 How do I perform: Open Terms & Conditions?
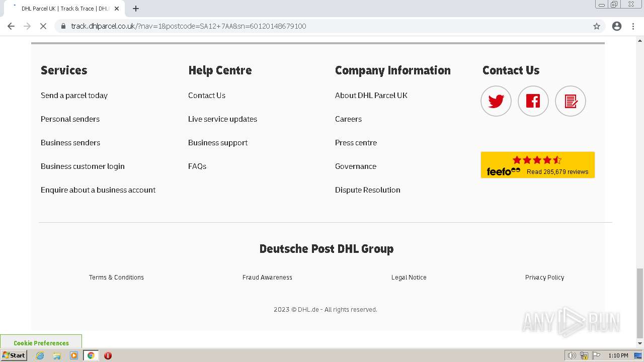click(x=116, y=278)
